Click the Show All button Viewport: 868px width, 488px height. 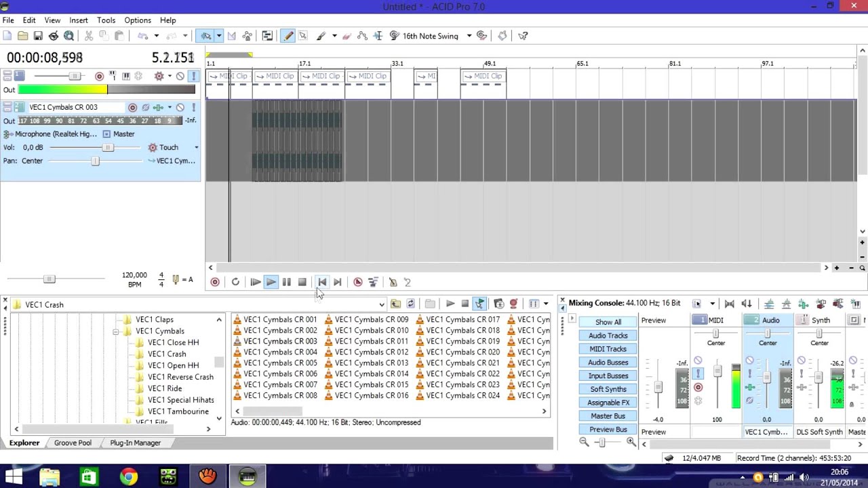click(608, 322)
